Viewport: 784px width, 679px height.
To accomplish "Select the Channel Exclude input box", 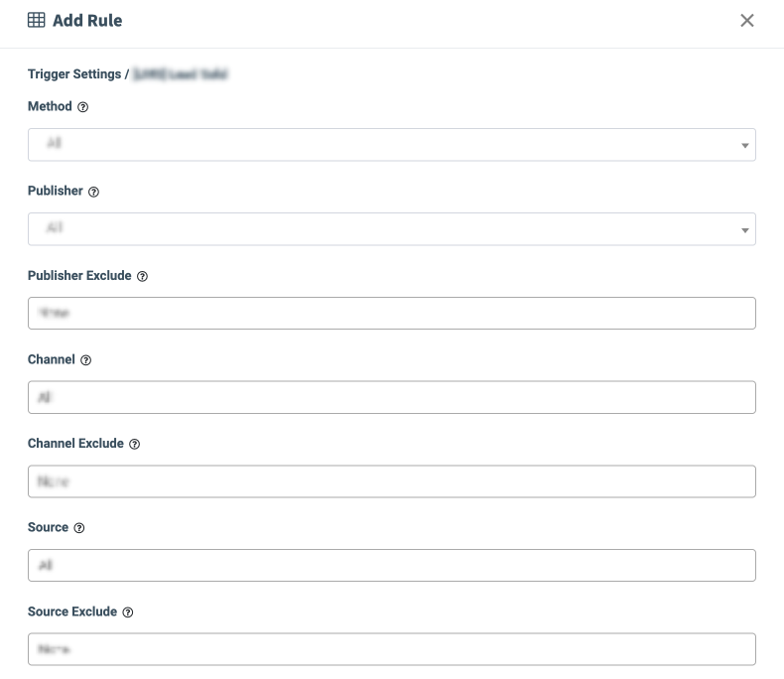I will (391, 481).
